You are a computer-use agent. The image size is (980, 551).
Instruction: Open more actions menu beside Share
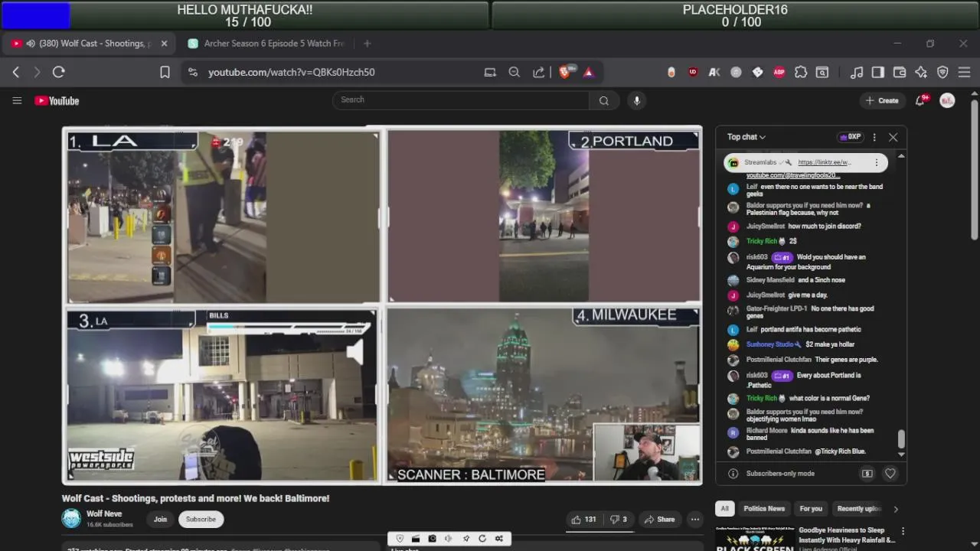coord(694,519)
